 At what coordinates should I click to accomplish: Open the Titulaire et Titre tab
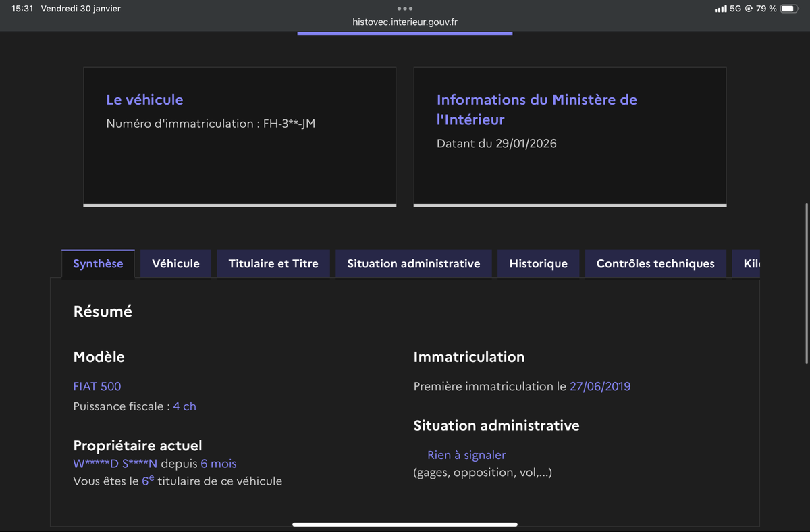click(273, 263)
